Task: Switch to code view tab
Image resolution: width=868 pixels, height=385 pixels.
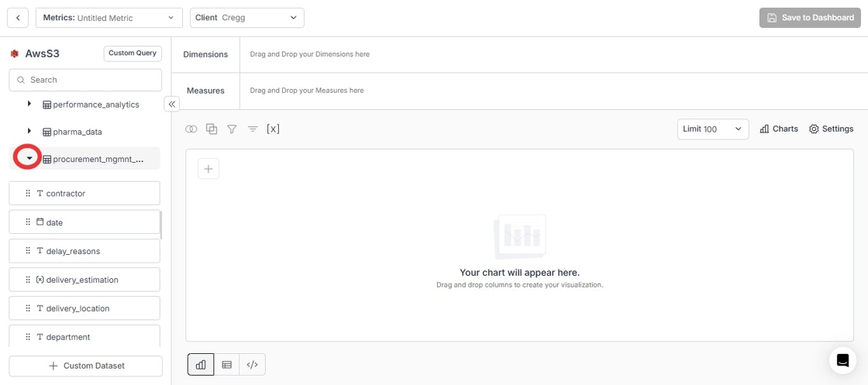Action: point(252,365)
